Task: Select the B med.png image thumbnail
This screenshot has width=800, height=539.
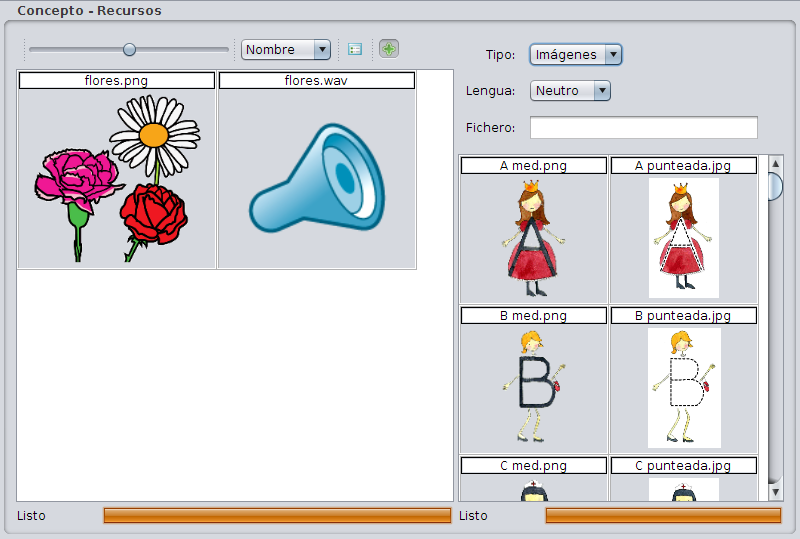Action: 534,388
